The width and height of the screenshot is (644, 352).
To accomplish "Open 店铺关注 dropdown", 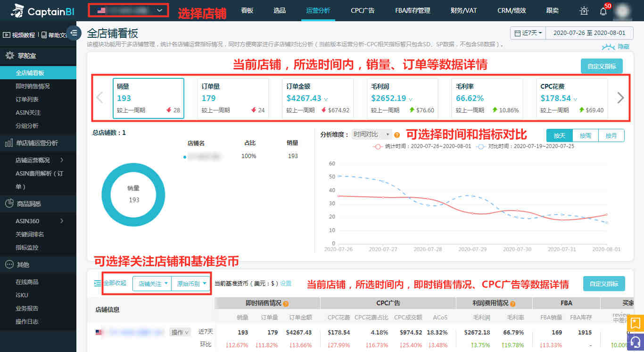I will 152,284.
